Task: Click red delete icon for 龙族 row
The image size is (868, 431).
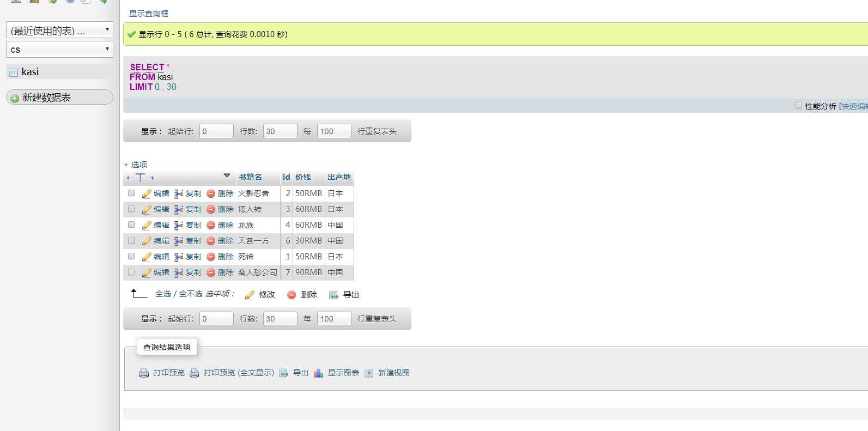Action: tap(211, 225)
